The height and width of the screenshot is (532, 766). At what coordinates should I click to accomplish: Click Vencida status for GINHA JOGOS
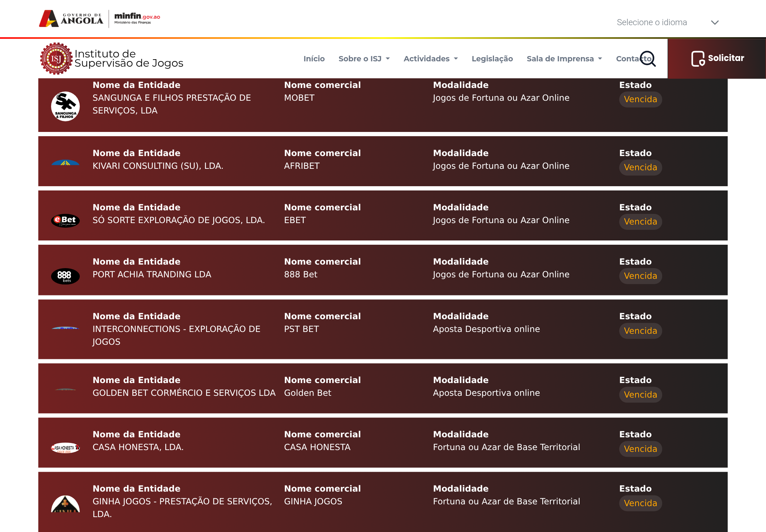pyautogui.click(x=640, y=503)
